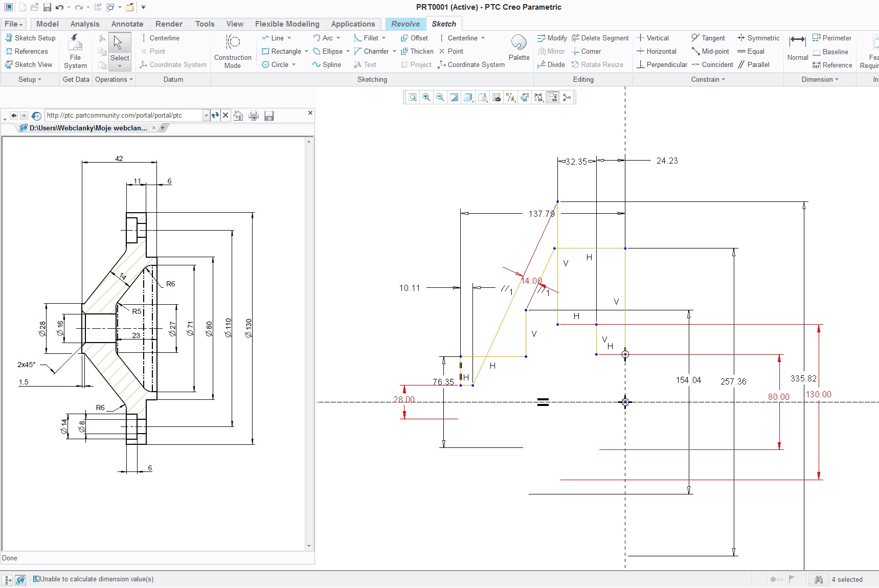Click the Sketch Setup button
Viewport: 879px width, 588px height.
30,38
